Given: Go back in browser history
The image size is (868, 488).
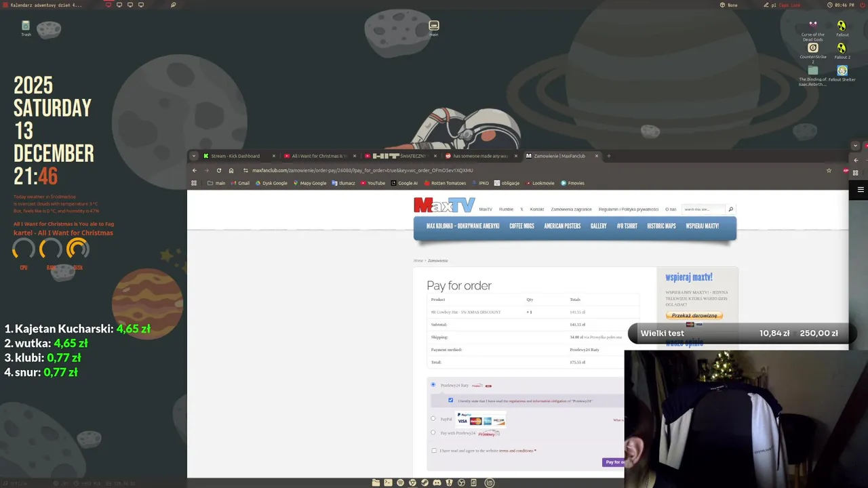Looking at the screenshot, I should (x=195, y=170).
